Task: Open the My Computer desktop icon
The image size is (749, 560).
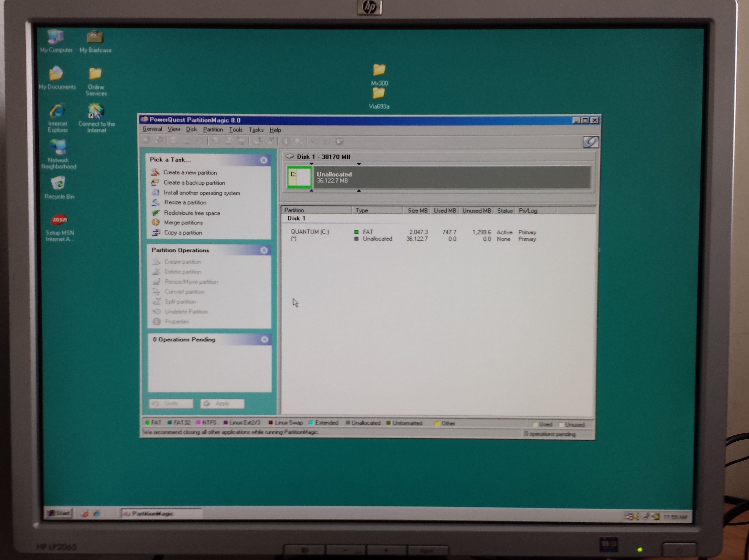Action: pos(56,41)
